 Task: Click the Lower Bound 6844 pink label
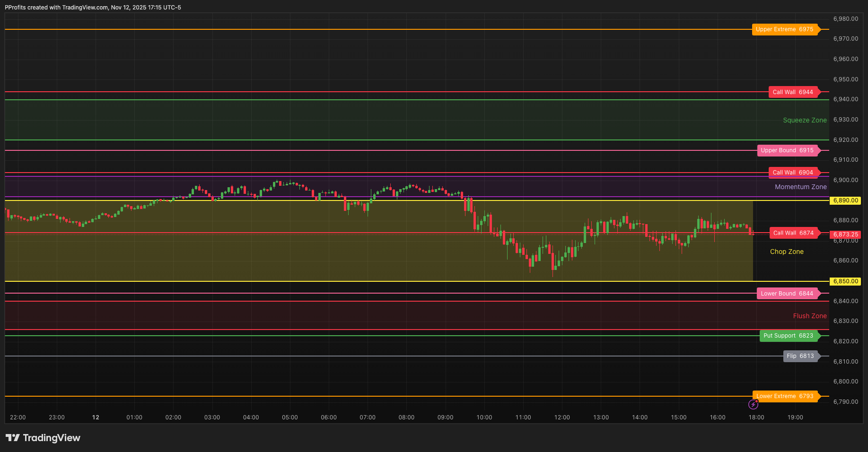tap(788, 293)
